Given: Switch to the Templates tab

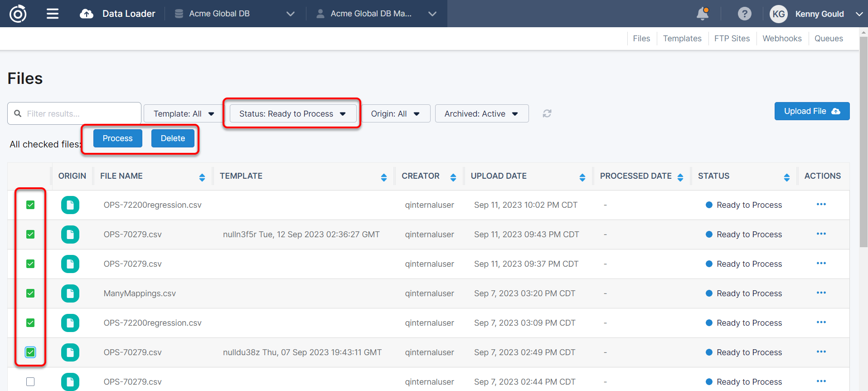Looking at the screenshot, I should click(x=682, y=39).
